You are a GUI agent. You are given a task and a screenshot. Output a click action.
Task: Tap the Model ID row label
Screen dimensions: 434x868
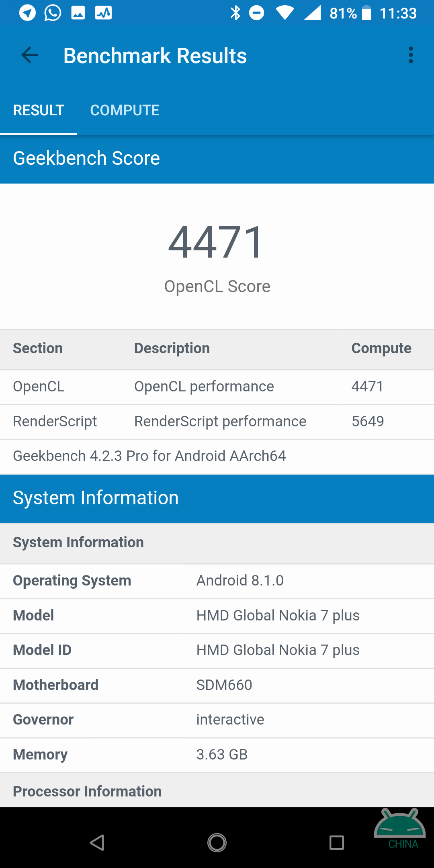pos(42,650)
